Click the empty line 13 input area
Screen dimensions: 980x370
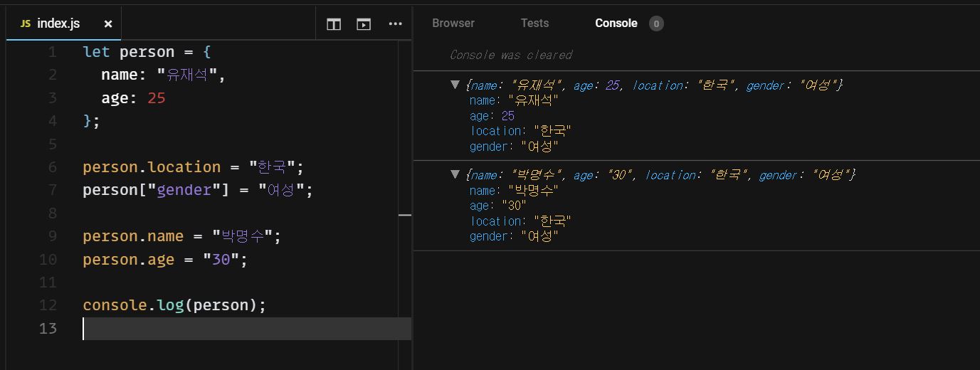pyautogui.click(x=247, y=329)
